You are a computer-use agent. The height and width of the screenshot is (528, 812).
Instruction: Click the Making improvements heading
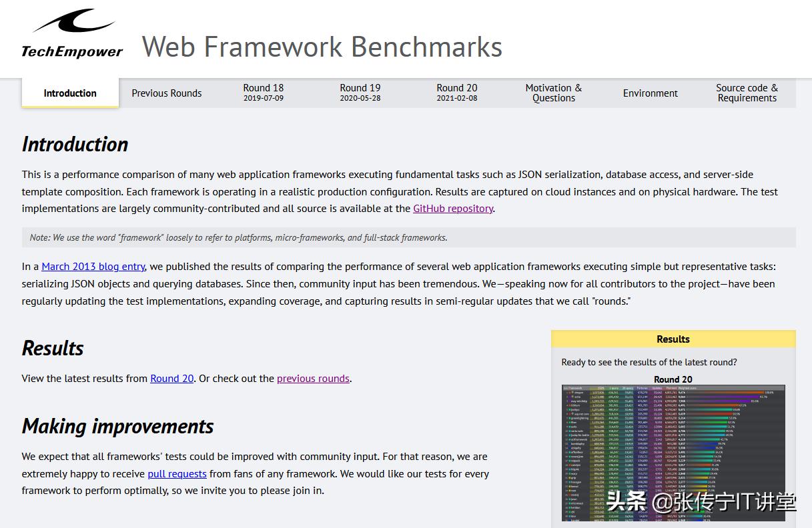pyautogui.click(x=117, y=427)
